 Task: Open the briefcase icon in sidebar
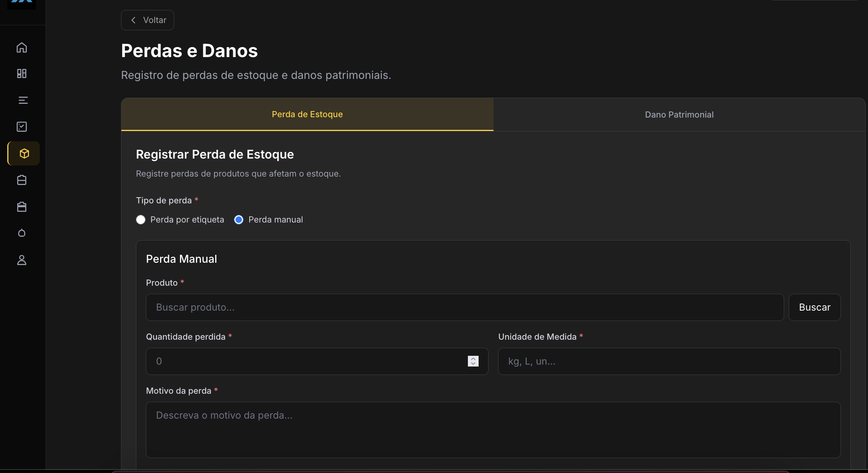pyautogui.click(x=22, y=207)
